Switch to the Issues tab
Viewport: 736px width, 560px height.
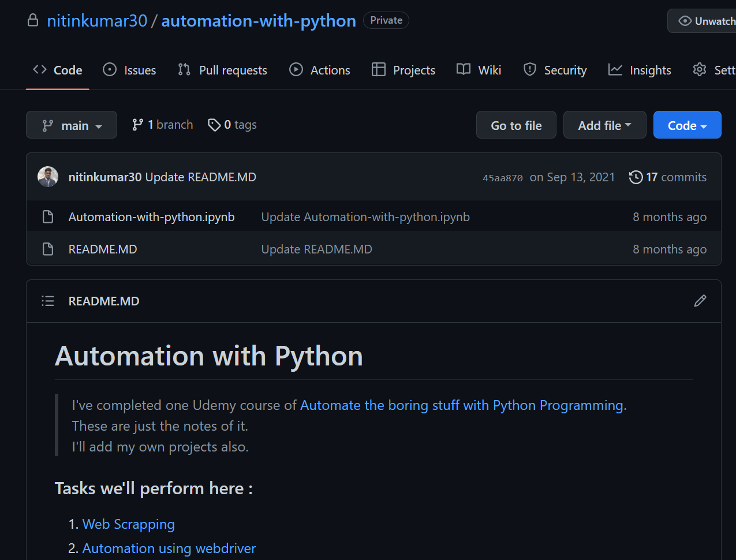point(129,70)
